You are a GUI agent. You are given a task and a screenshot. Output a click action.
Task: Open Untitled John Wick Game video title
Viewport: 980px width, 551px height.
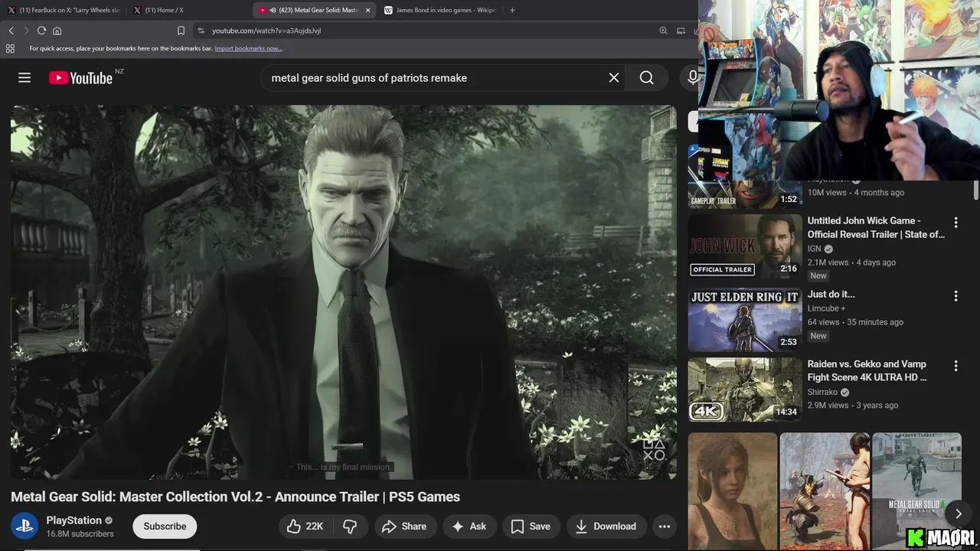(x=876, y=227)
